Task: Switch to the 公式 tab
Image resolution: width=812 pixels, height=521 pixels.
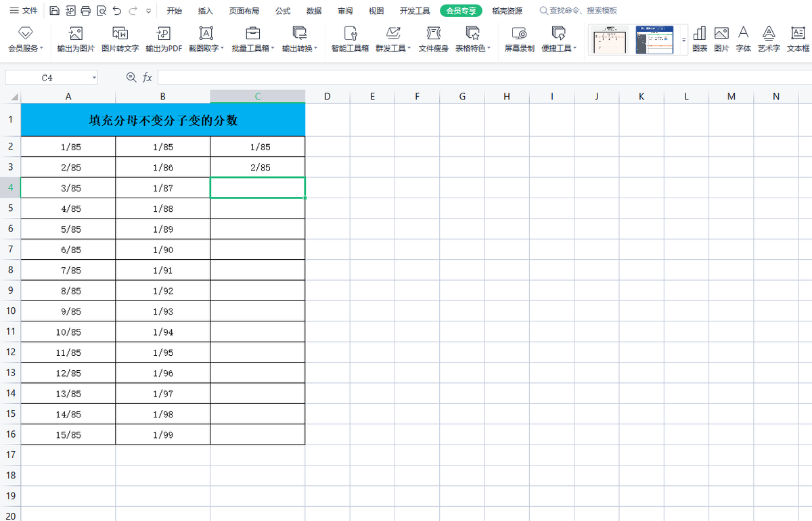Action: 283,11
